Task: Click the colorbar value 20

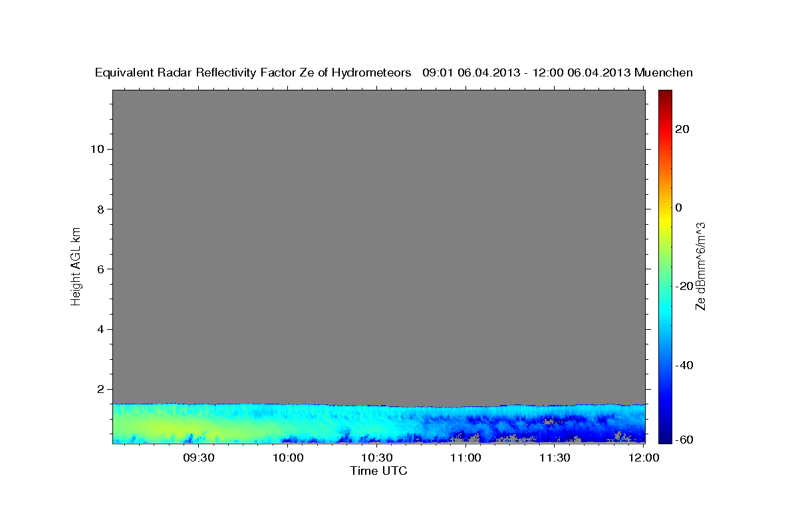Action: point(682,129)
